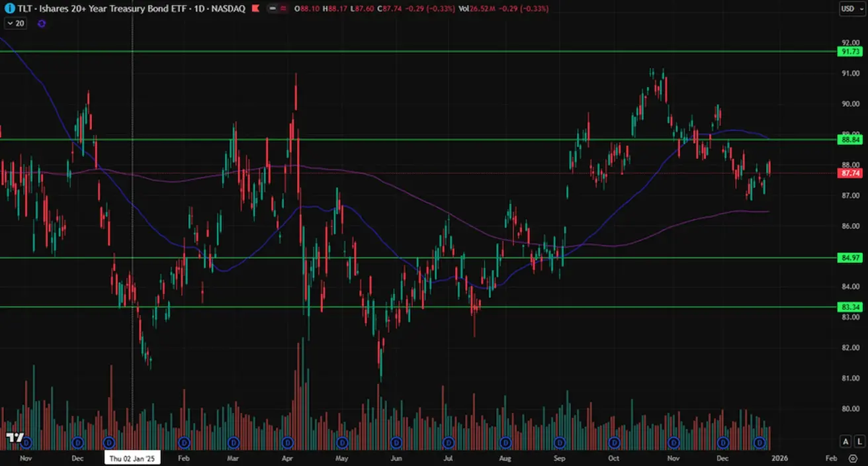Click the dividend marker under December 2025
Viewport: 868px width, 466px height.
coord(723,442)
